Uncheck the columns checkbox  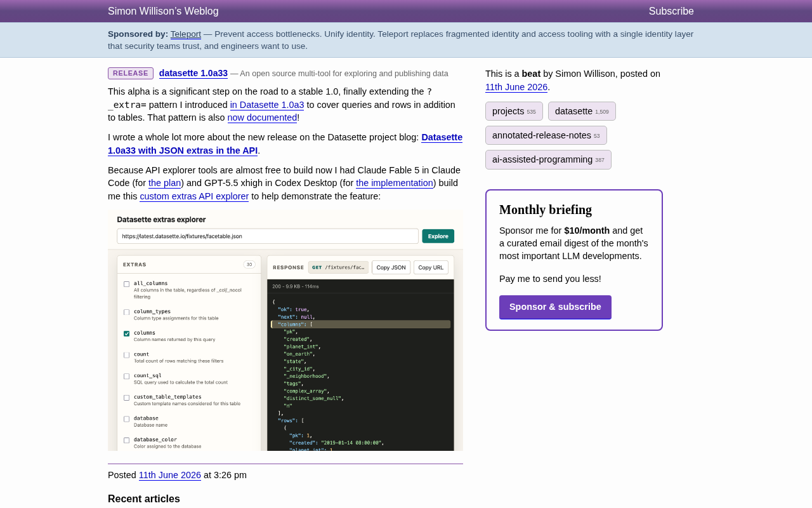[126, 333]
